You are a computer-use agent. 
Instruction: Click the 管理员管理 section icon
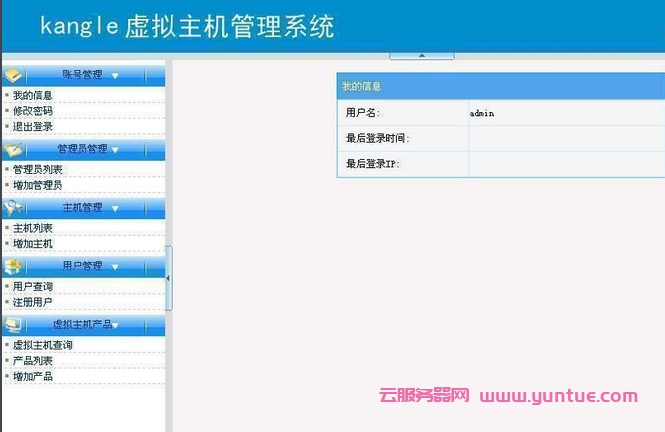[13, 150]
